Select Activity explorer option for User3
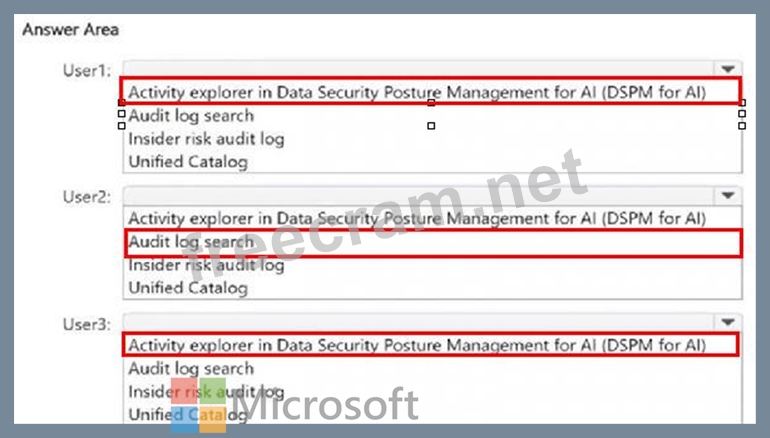Image resolution: width=770 pixels, height=438 pixels. click(x=417, y=345)
